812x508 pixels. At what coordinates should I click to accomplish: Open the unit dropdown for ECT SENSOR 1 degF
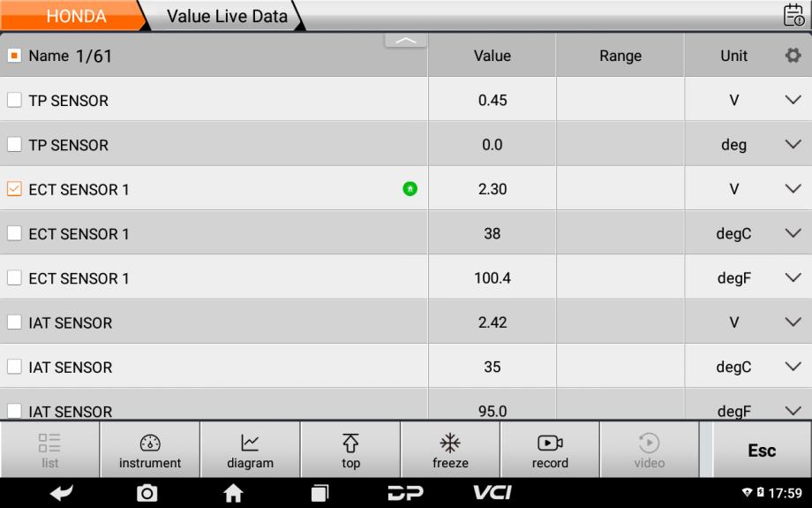click(793, 277)
